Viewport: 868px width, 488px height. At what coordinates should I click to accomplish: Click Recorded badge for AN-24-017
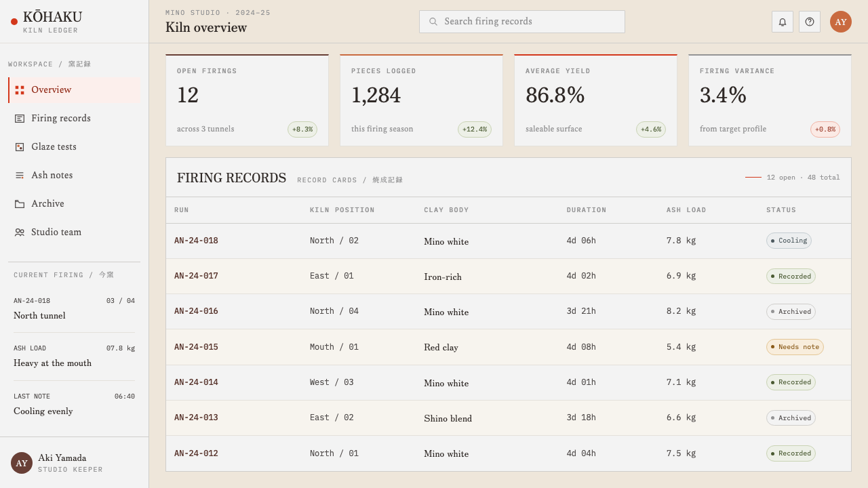click(x=791, y=277)
